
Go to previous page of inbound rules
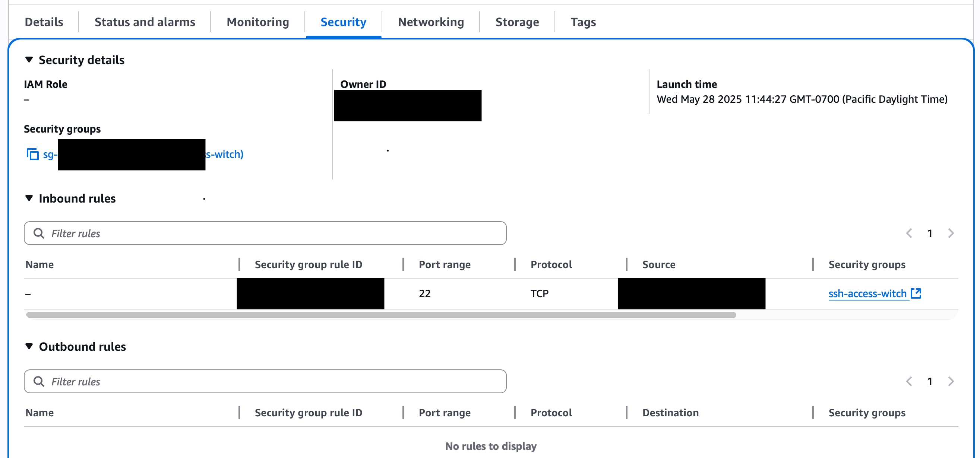pos(909,233)
